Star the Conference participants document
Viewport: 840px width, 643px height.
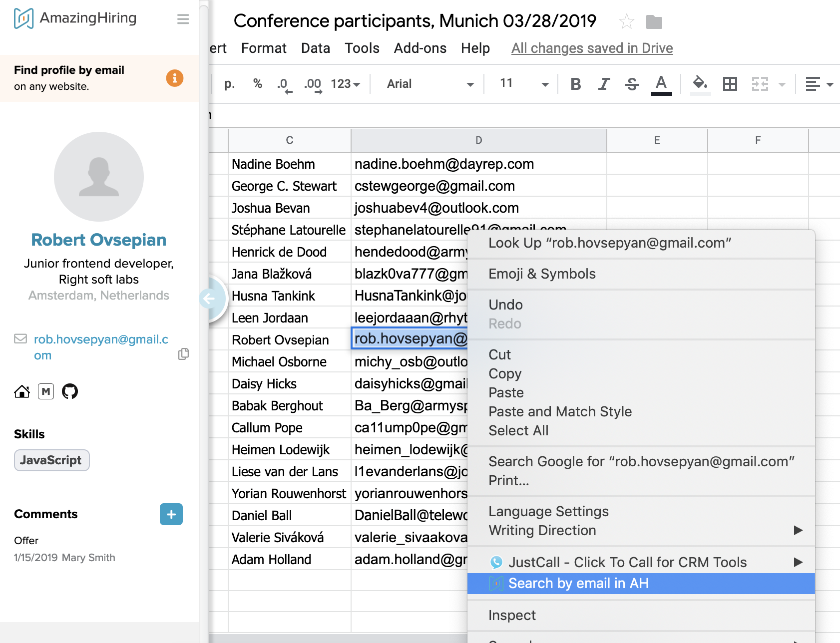[626, 21]
